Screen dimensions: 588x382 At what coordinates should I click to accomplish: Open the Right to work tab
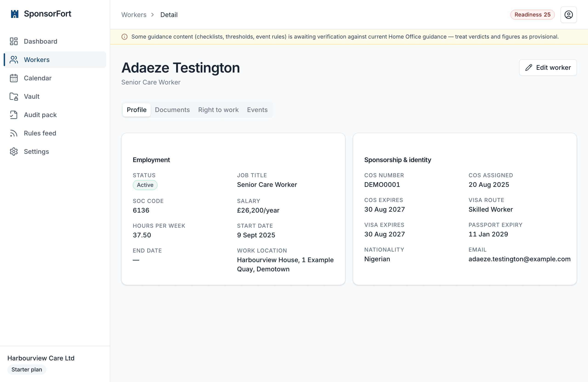click(x=218, y=110)
